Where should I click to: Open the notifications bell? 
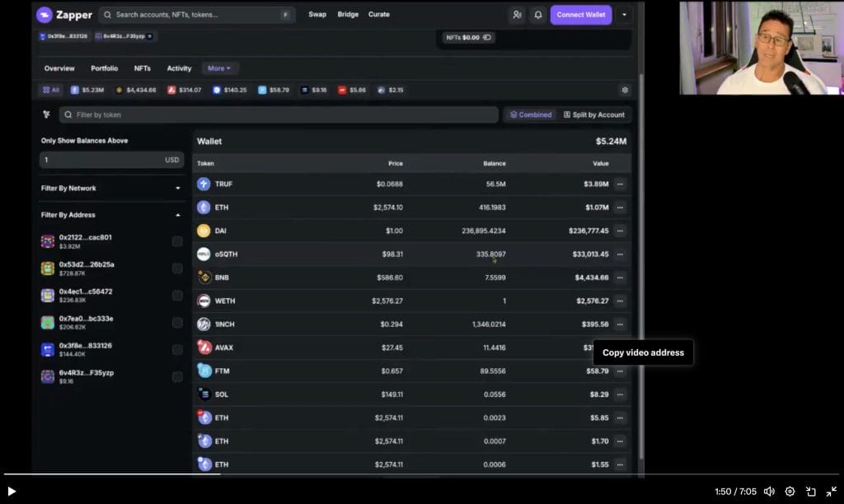click(538, 15)
